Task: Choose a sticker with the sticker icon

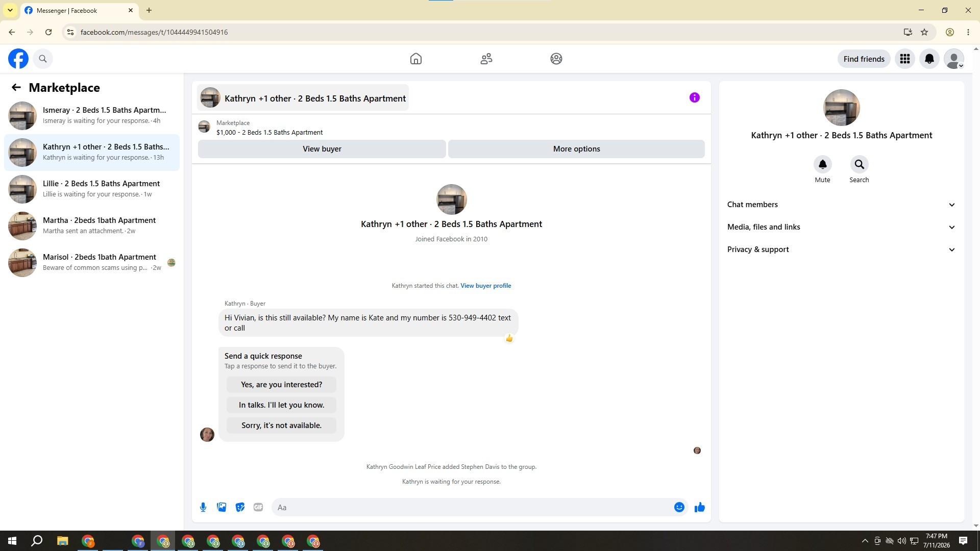Action: click(x=240, y=507)
